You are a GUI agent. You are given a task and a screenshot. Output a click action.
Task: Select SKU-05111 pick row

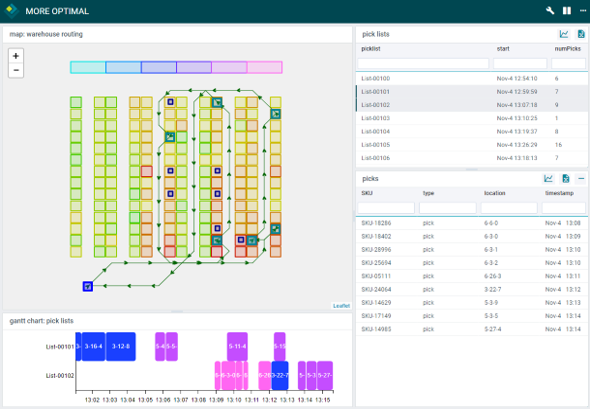click(x=471, y=276)
